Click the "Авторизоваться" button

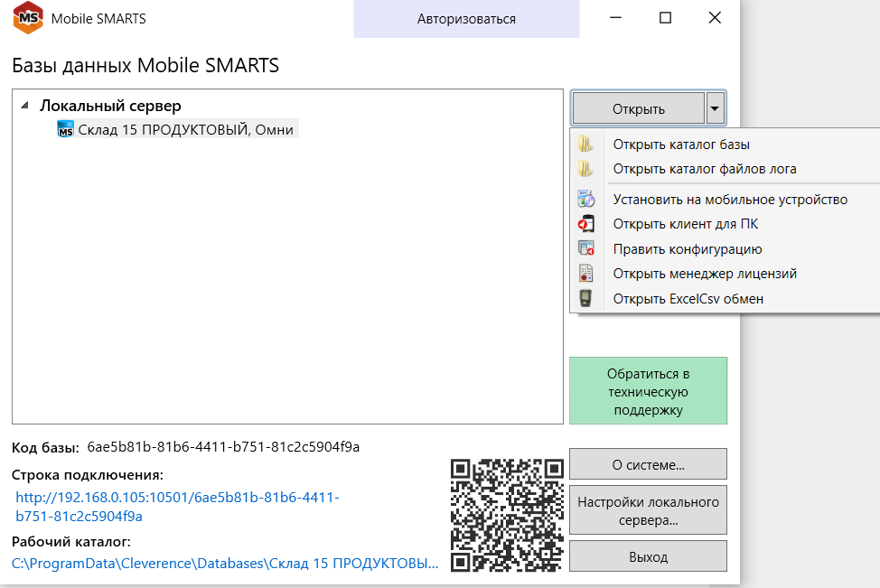click(466, 19)
